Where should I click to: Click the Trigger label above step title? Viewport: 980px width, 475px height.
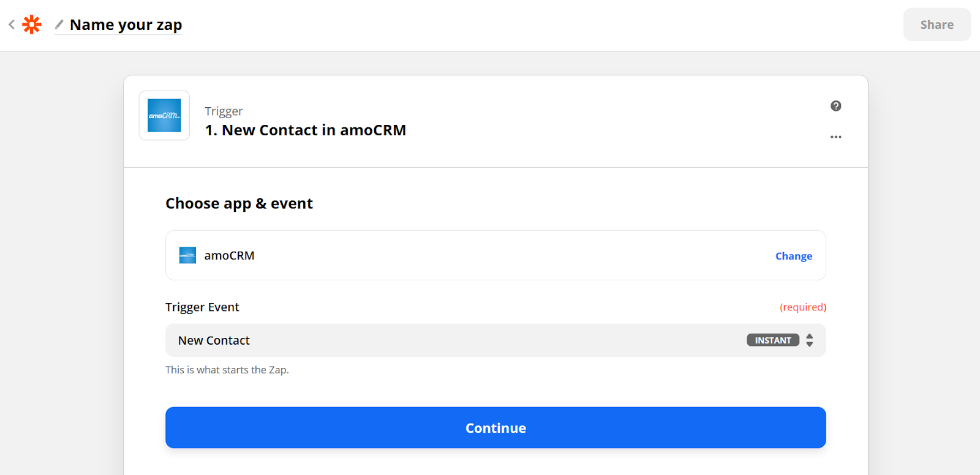tap(224, 111)
